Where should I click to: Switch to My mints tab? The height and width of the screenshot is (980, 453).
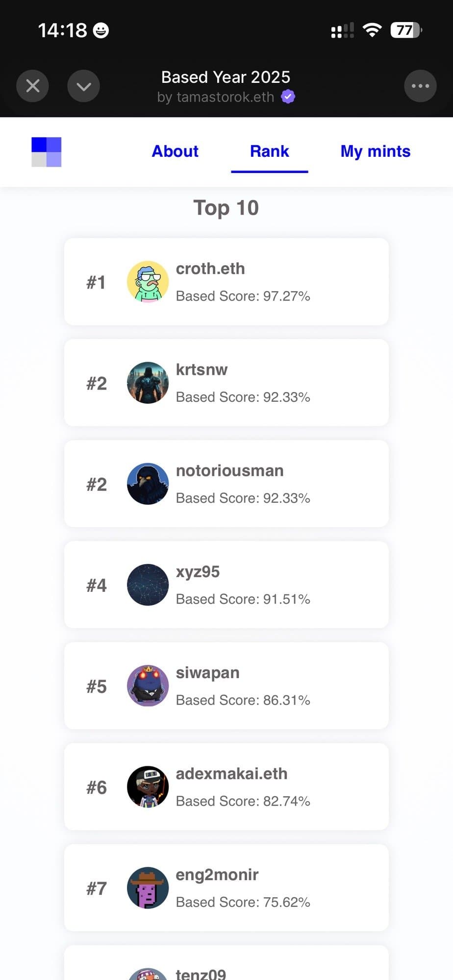tap(375, 151)
